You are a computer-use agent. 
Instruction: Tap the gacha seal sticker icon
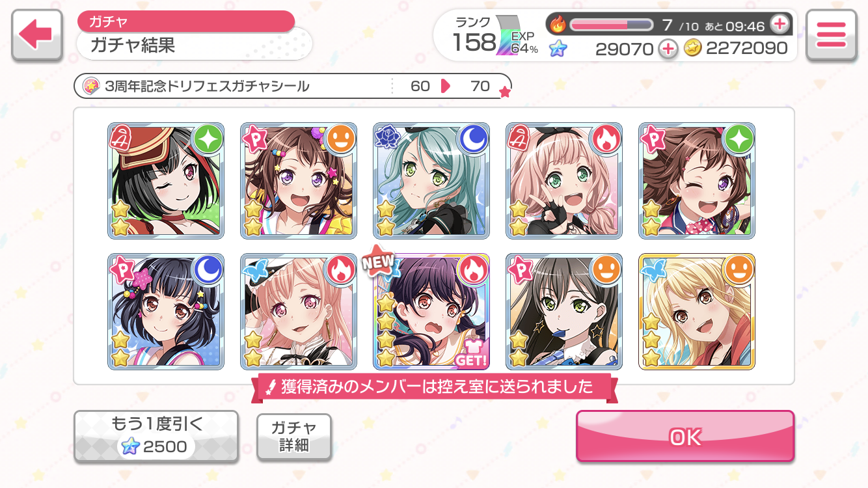92,86
